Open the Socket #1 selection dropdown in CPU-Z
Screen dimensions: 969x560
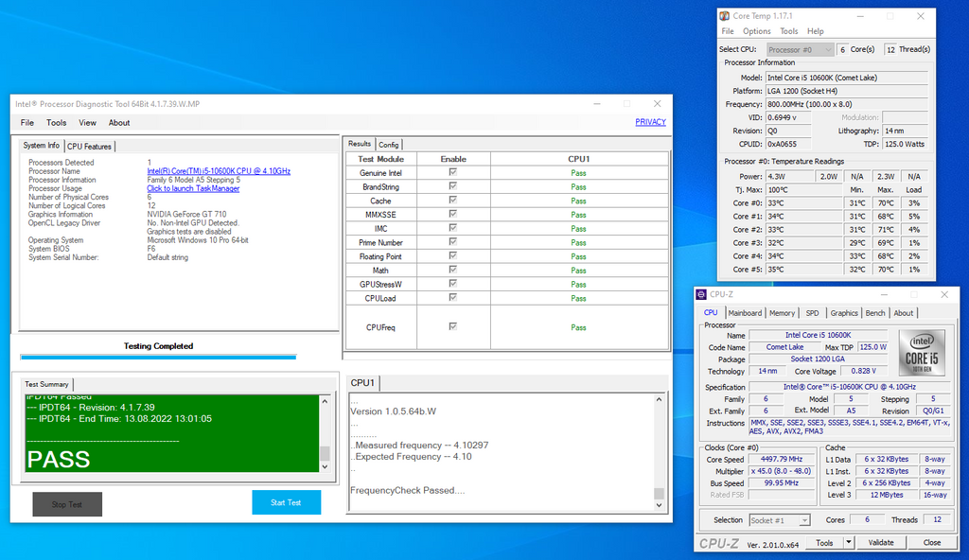[x=780, y=520]
